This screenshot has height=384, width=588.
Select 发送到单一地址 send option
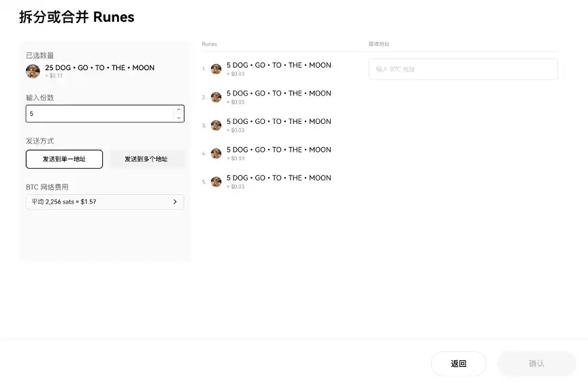[x=64, y=159]
